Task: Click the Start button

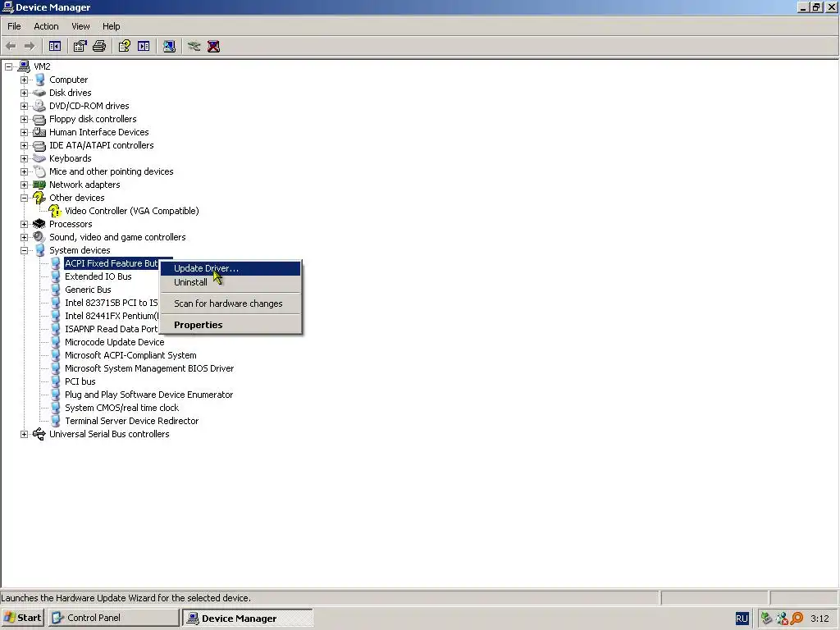Action: pyautogui.click(x=22, y=618)
